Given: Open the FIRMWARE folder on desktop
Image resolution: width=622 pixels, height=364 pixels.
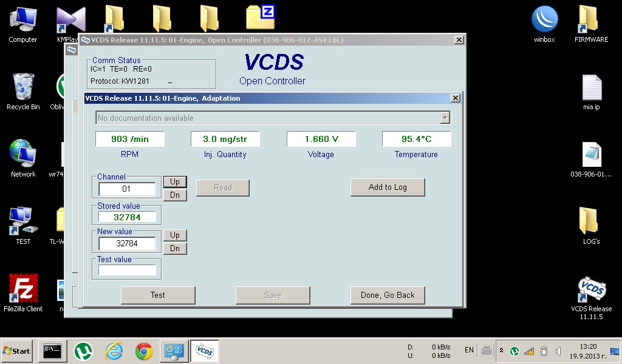Looking at the screenshot, I should click(x=590, y=19).
